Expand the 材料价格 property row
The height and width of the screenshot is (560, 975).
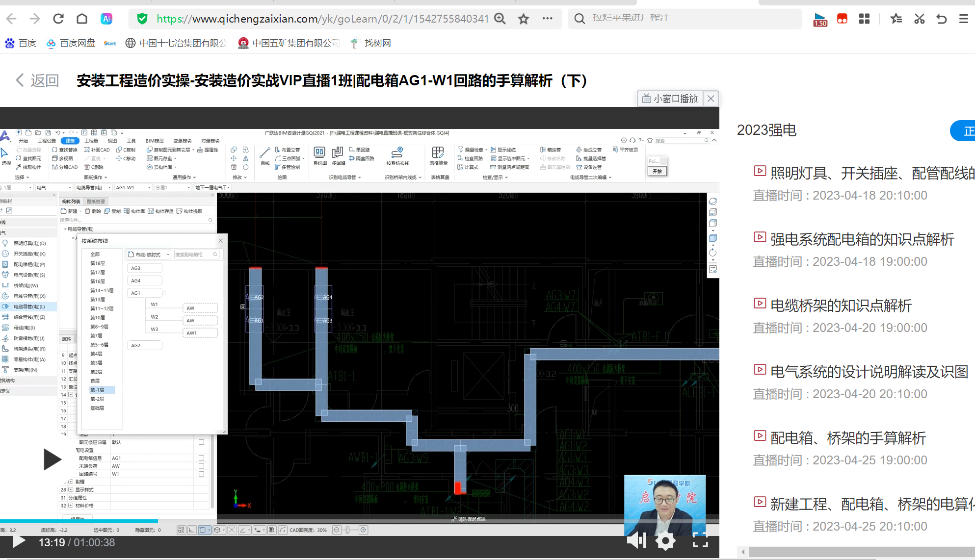pos(71,505)
